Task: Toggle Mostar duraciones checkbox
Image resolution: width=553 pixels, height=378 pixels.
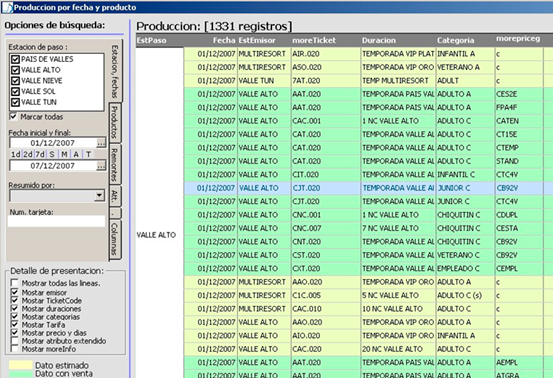Action: [14, 308]
